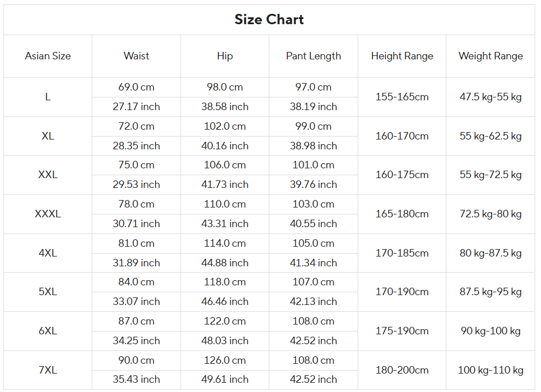Click the 101.0 cm pant length cell

coord(313,165)
